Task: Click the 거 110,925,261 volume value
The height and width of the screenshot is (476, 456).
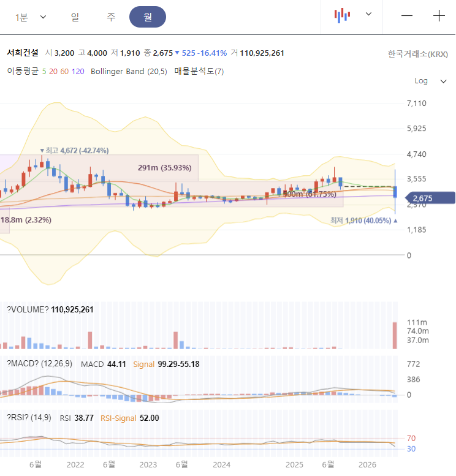Action: pyautogui.click(x=257, y=53)
